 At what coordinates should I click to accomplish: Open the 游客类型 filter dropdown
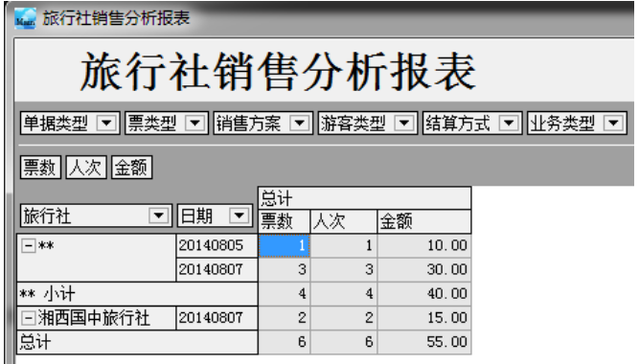404,123
